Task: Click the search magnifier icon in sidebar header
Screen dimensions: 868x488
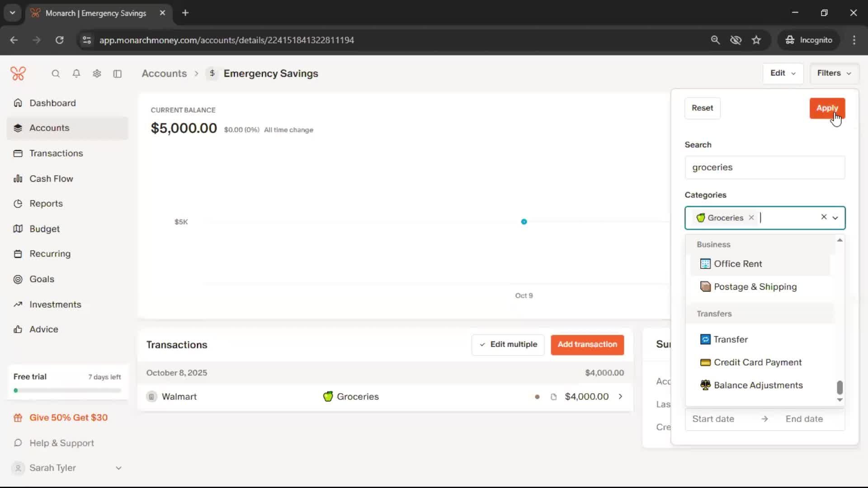Action: pos(56,74)
